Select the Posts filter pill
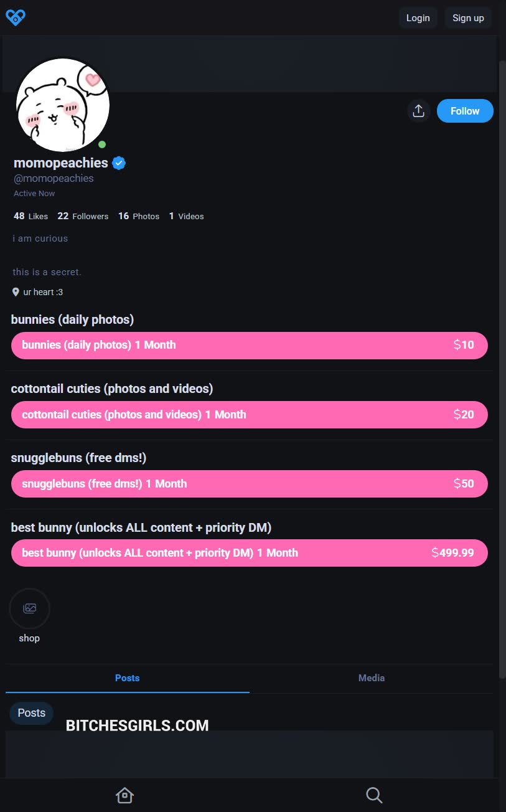 pyautogui.click(x=31, y=713)
